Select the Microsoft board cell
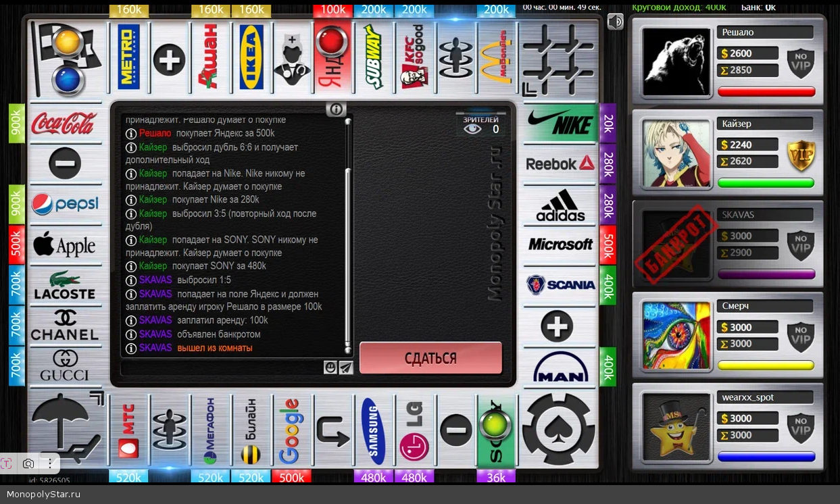Image resolution: width=840 pixels, height=504 pixels. [x=560, y=245]
